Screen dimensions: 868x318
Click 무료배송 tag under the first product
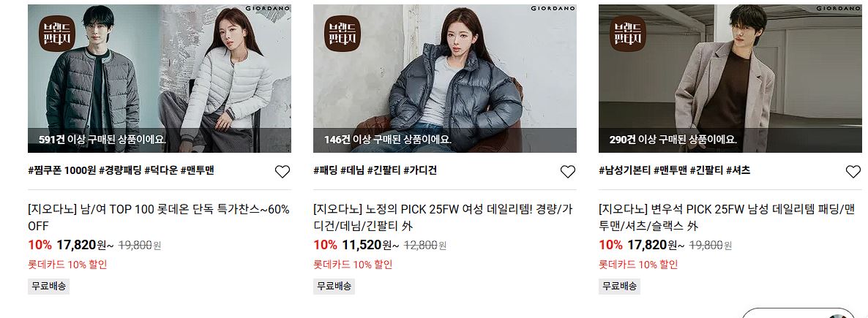click(49, 287)
